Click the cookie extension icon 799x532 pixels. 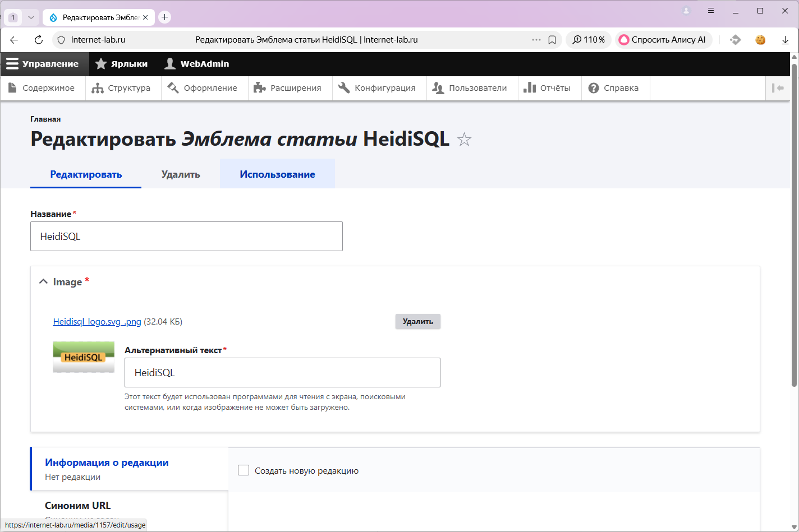click(760, 40)
